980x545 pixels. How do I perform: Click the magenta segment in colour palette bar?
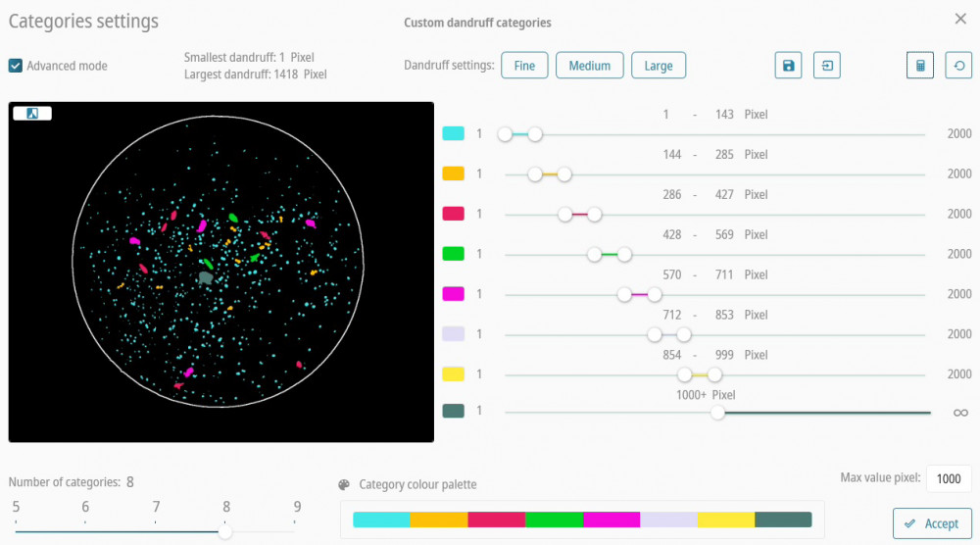pos(612,520)
